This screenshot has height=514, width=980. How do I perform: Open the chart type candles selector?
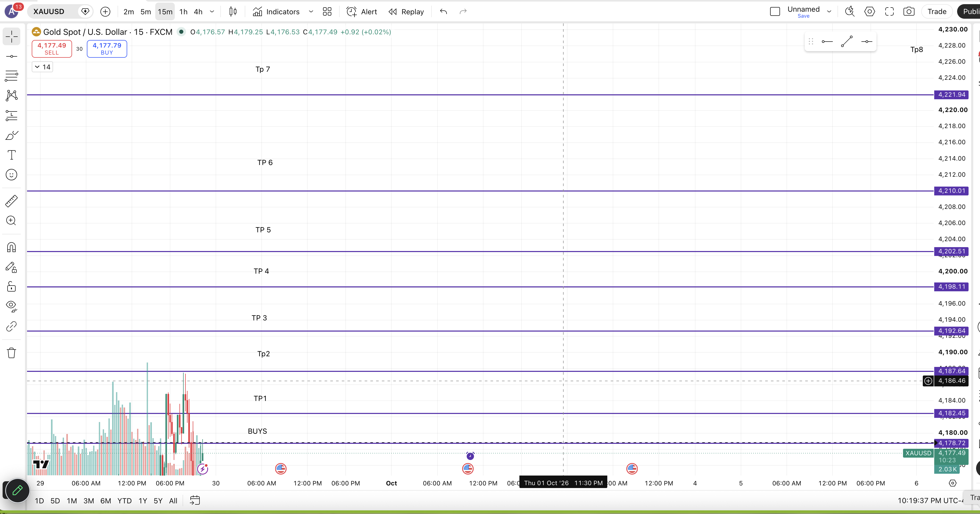coord(233,12)
